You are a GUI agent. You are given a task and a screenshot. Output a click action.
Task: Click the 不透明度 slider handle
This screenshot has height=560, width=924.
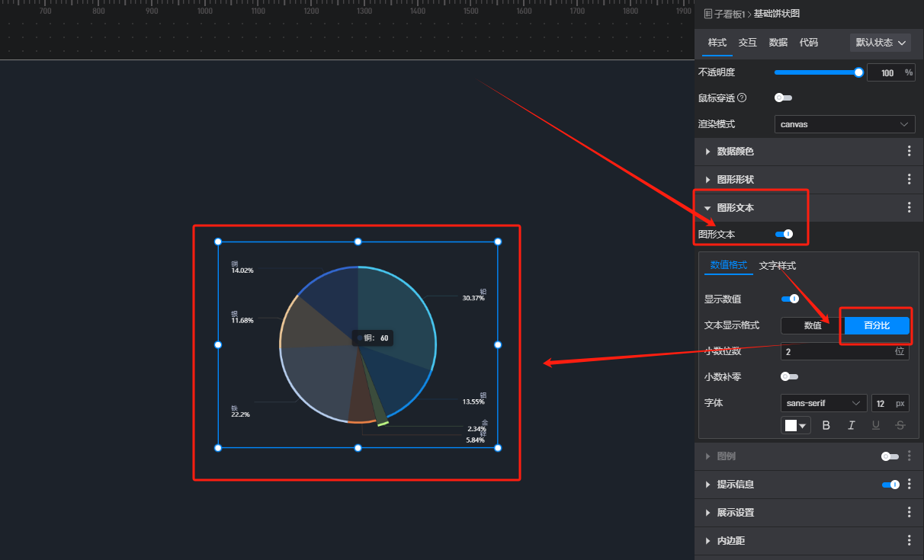point(859,72)
